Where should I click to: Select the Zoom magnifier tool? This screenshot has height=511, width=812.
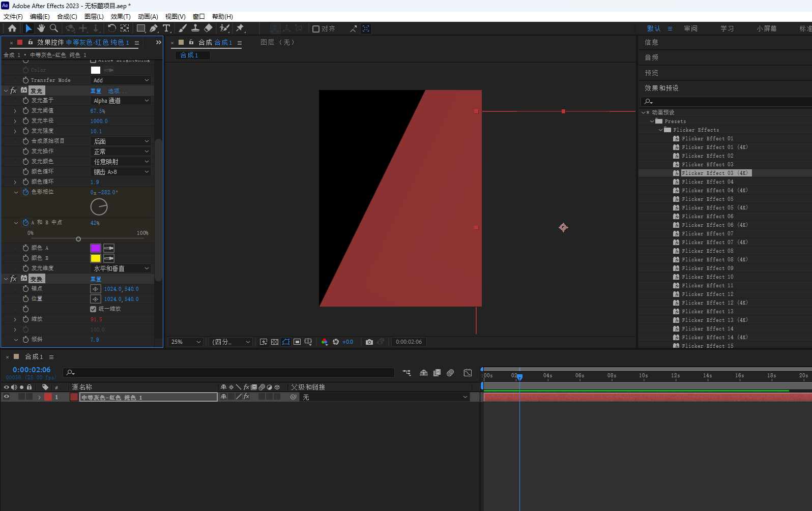click(x=54, y=28)
